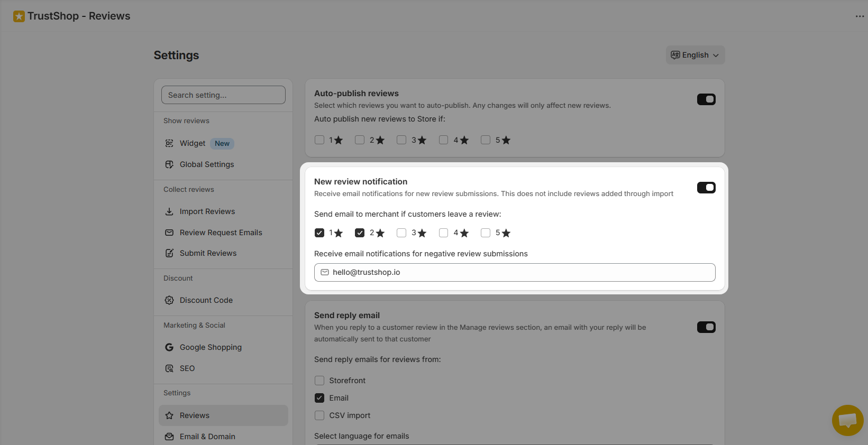This screenshot has height=445, width=868.
Task: Open the English language dropdown
Action: click(x=695, y=55)
